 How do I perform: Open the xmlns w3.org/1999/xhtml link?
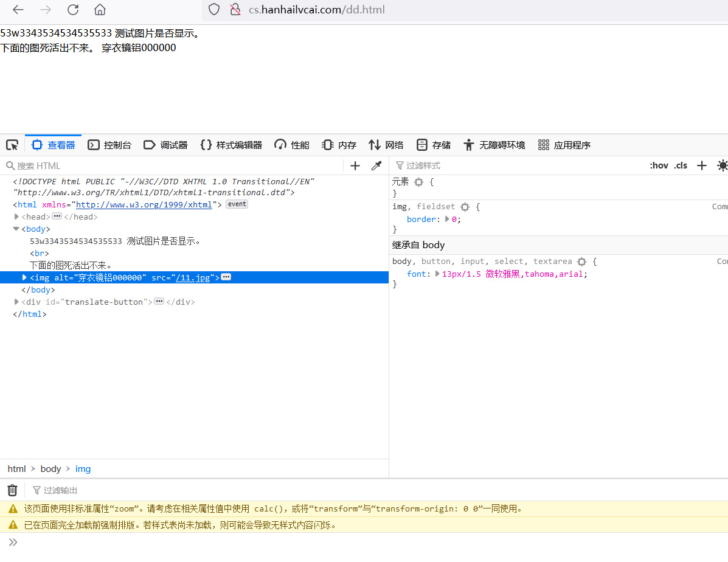point(144,205)
